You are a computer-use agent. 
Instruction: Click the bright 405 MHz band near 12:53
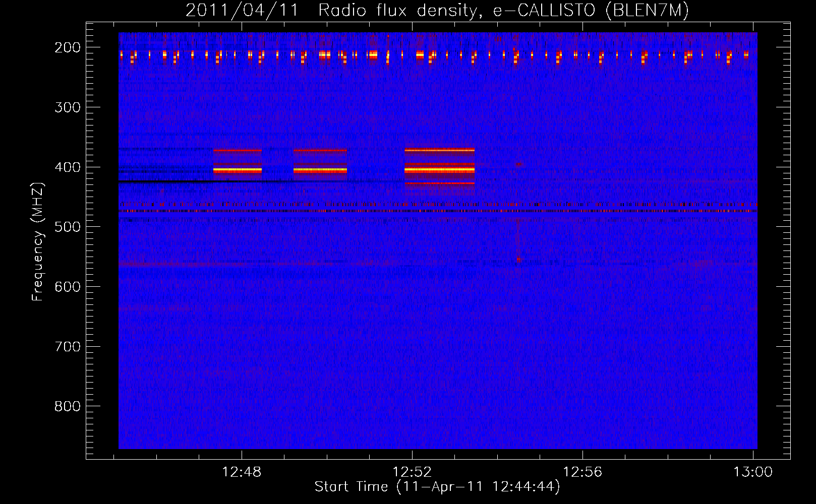[439, 170]
